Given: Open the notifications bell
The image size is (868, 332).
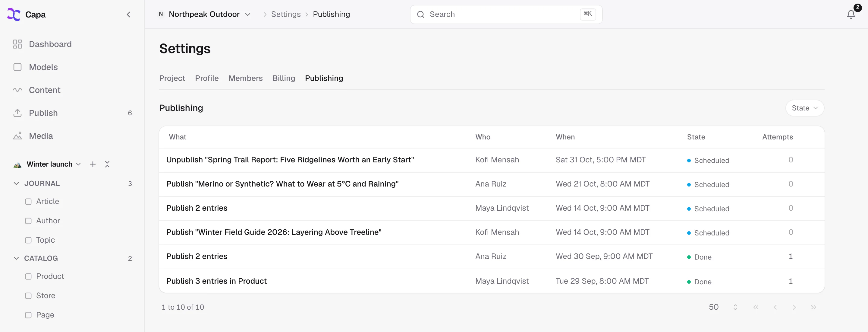Looking at the screenshot, I should click(851, 14).
